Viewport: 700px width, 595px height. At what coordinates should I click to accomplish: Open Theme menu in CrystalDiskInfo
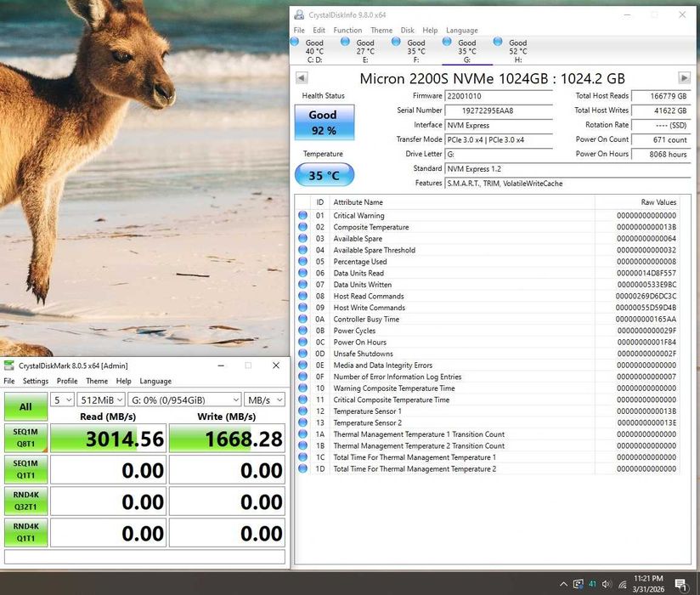click(x=381, y=30)
